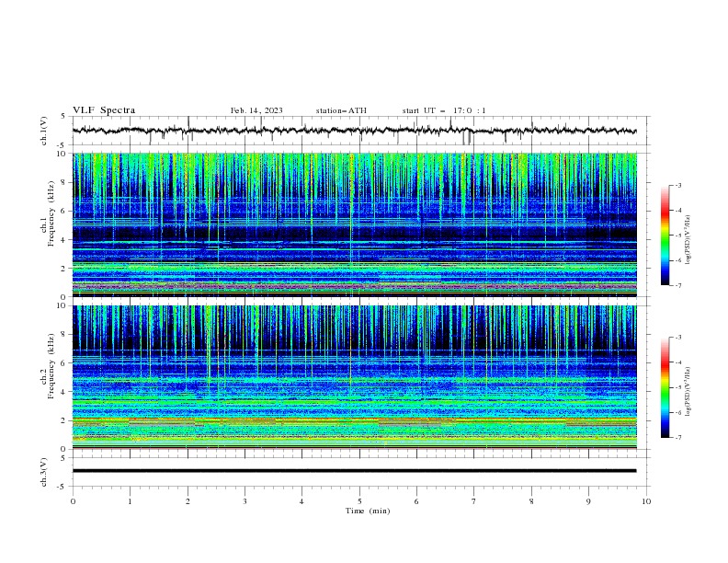The width and height of the screenshot is (728, 563).
Task: Click the 'start UT = 17:0 :1' label
Action: (x=444, y=110)
